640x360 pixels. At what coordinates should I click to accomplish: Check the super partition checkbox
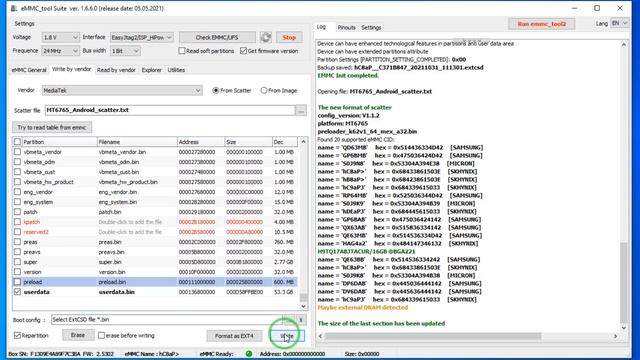[x=17, y=262]
